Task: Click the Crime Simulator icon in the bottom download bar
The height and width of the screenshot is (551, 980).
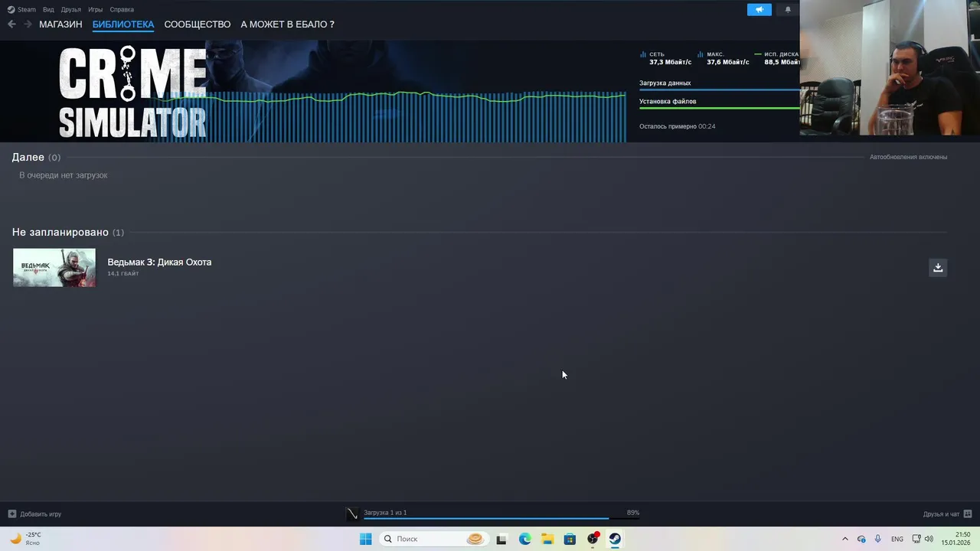Action: point(352,514)
